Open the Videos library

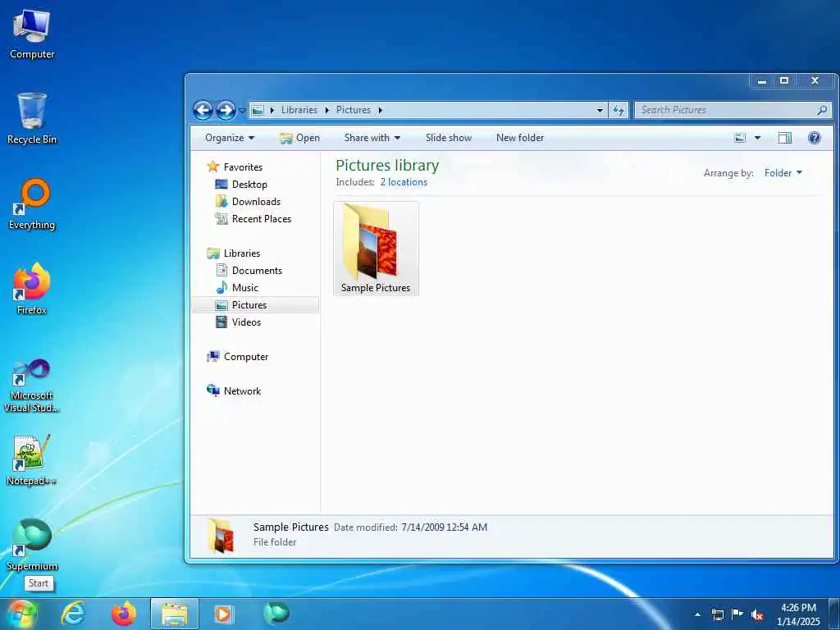[x=238, y=322]
